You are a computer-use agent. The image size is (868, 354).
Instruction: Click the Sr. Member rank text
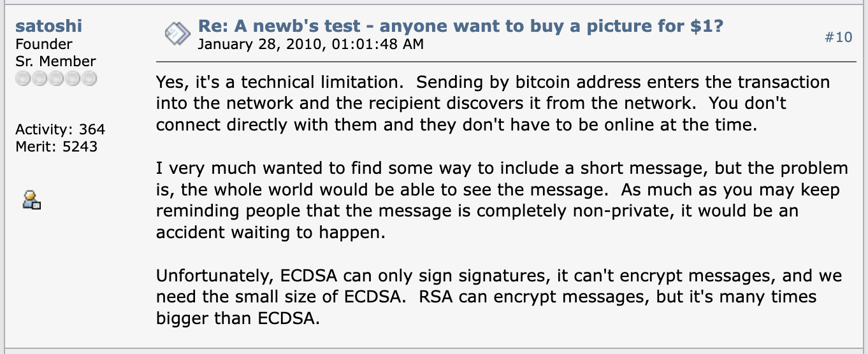point(55,62)
